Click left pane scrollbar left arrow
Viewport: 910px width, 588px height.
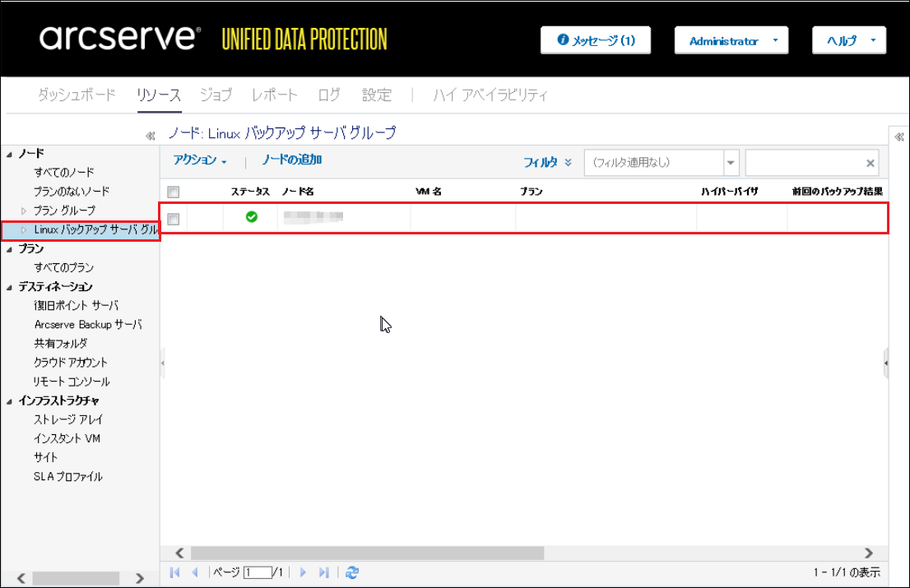(x=21, y=578)
